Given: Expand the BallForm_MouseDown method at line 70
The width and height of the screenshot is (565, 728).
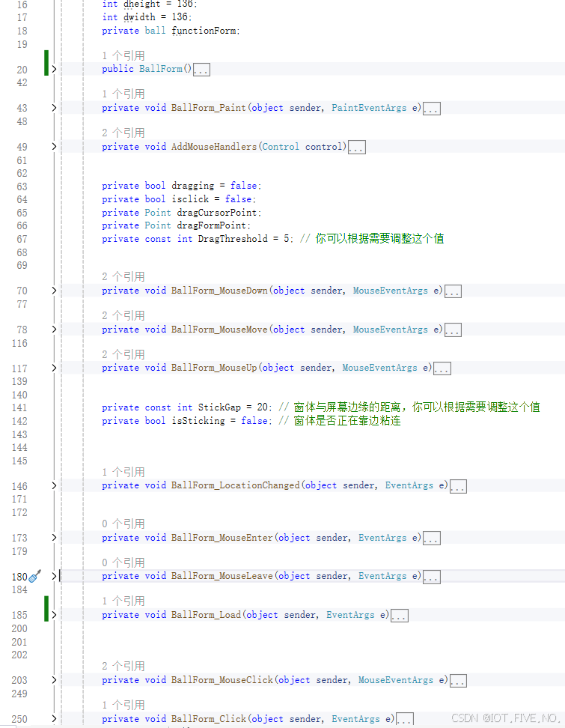Looking at the screenshot, I should pyautogui.click(x=54, y=291).
